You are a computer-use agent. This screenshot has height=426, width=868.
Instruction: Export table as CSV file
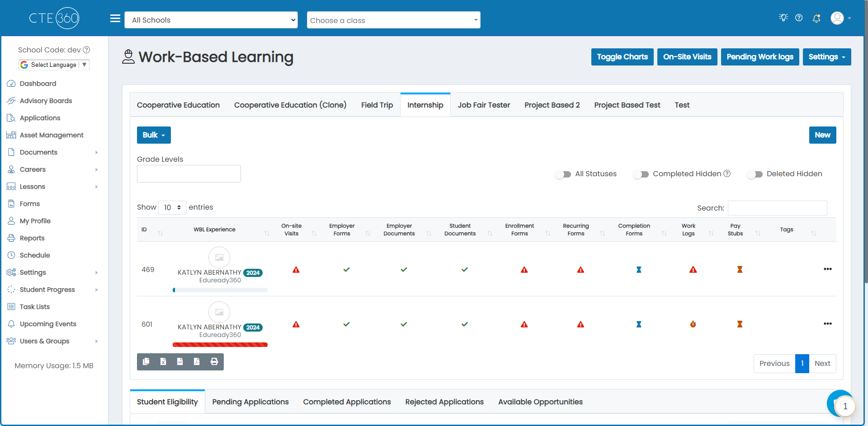pos(180,361)
